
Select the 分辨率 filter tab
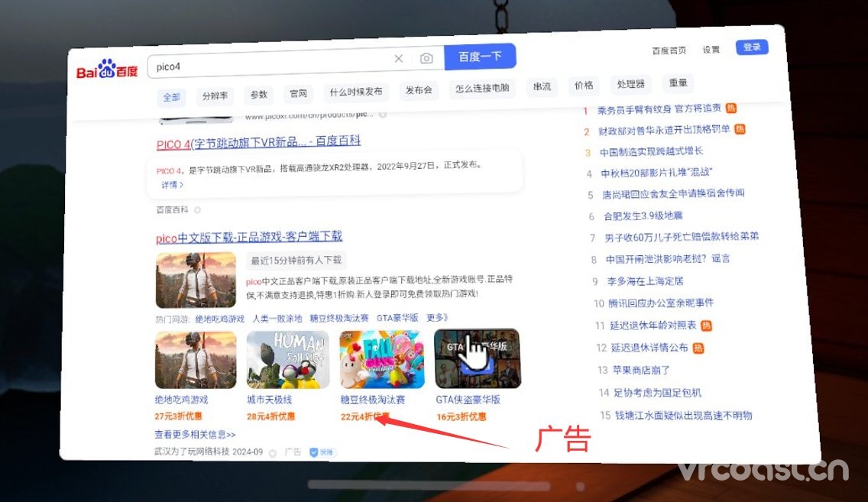click(215, 96)
